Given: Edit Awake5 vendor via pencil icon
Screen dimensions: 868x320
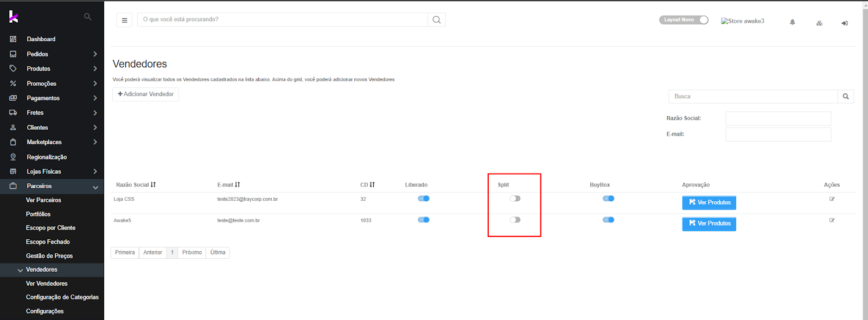Looking at the screenshot, I should (x=832, y=220).
